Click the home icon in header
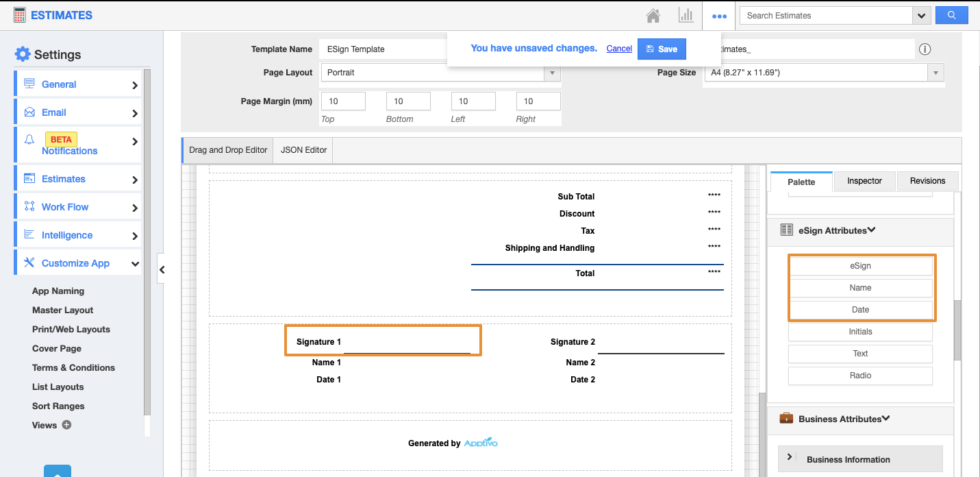 653,15
